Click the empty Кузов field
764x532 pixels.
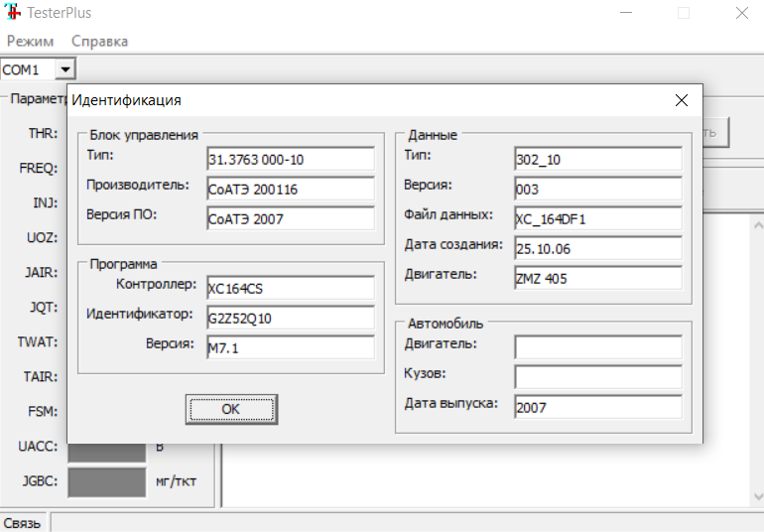tap(597, 377)
